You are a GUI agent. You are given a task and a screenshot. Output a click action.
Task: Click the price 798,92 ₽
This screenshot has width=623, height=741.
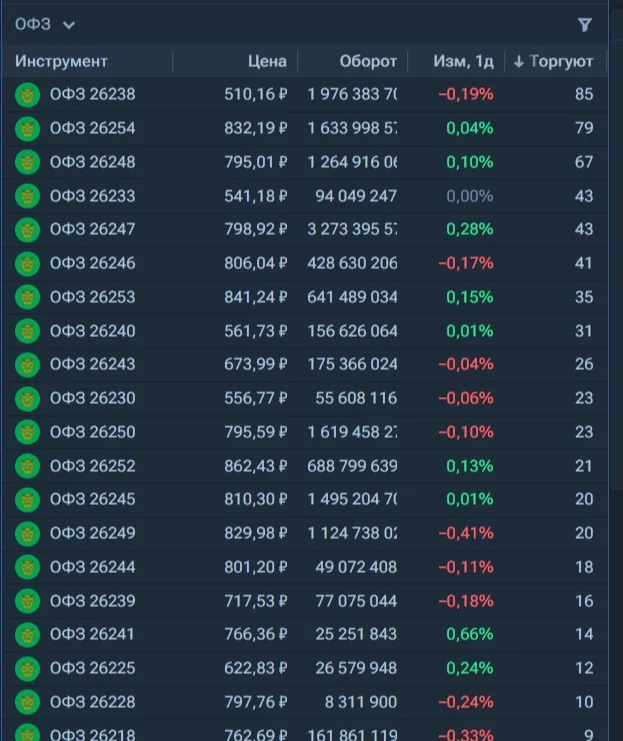256,229
